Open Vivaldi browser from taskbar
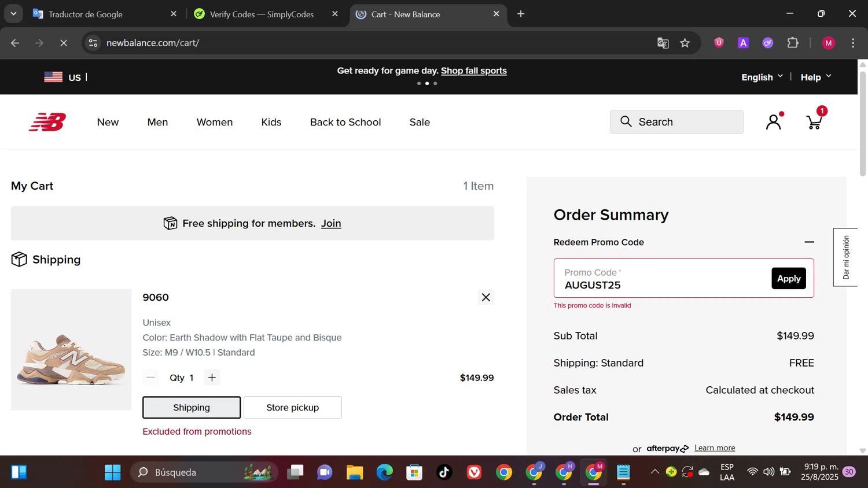Image resolution: width=868 pixels, height=488 pixels. (475, 472)
